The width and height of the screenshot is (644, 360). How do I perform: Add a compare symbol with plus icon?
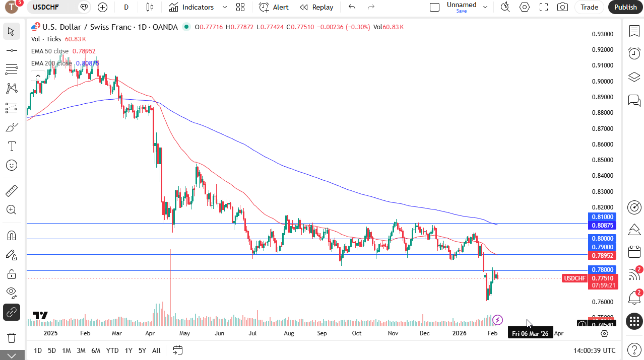[x=102, y=7]
